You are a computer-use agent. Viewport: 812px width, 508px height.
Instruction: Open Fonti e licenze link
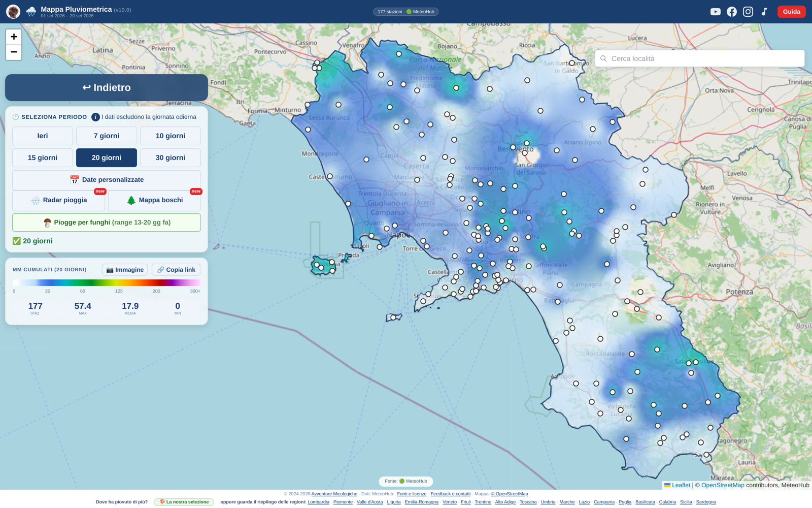click(x=412, y=494)
